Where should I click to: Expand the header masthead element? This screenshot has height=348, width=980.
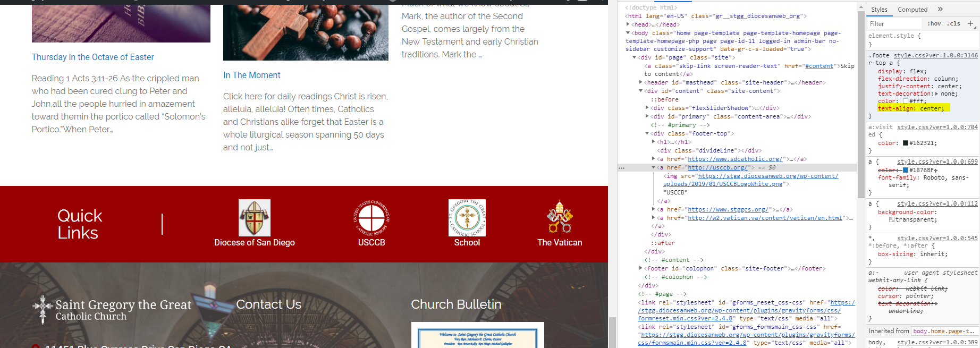(x=640, y=82)
